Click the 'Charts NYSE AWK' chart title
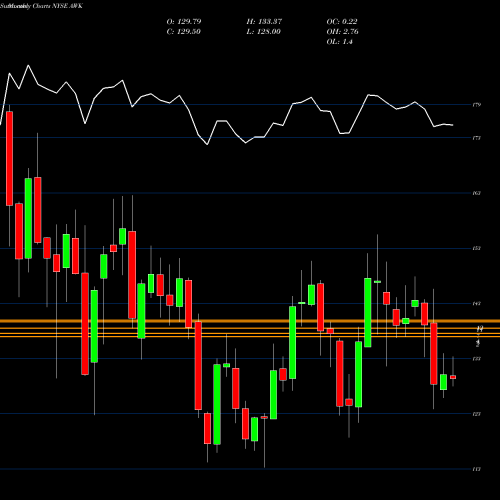500x500 pixels. point(57,6)
